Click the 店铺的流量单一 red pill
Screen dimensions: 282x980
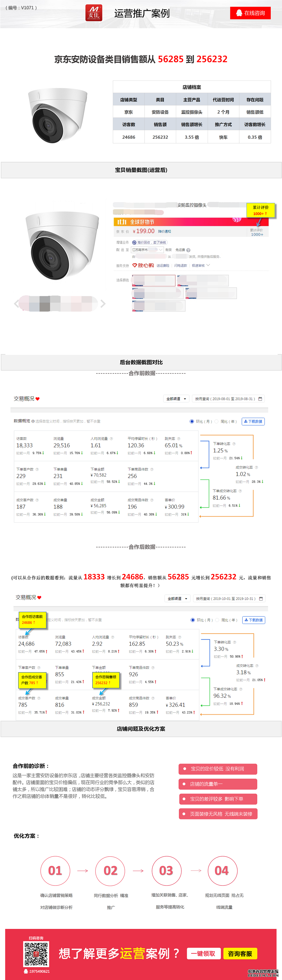(x=218, y=784)
